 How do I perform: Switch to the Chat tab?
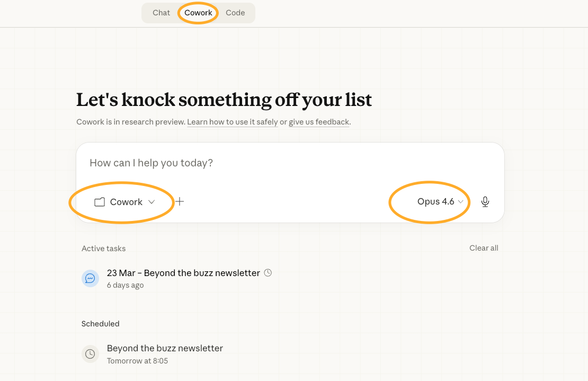click(161, 13)
